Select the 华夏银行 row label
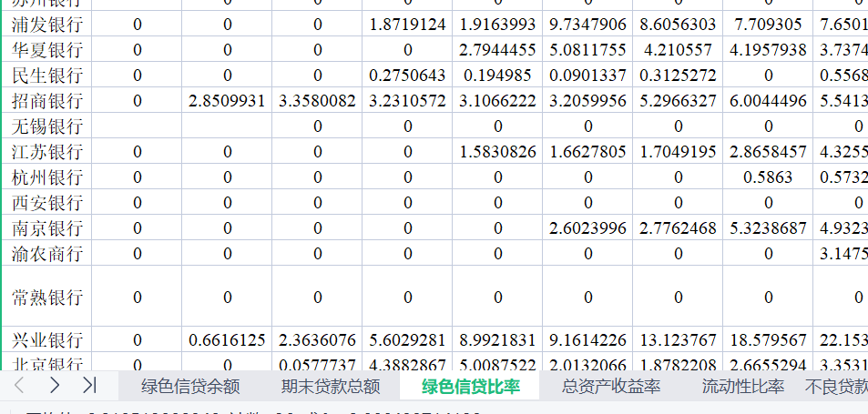This screenshot has width=868, height=414. click(x=47, y=50)
